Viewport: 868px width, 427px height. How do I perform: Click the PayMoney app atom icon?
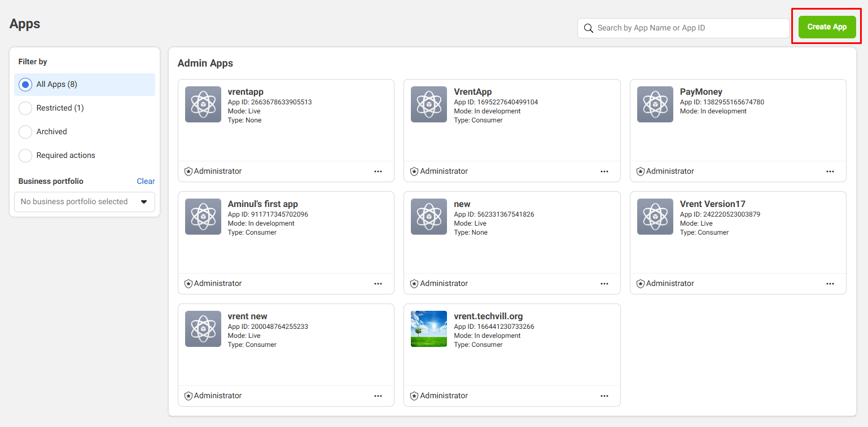(655, 104)
